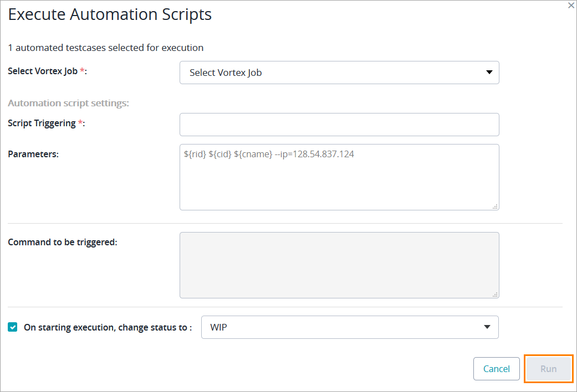Click the Select Vortex Job dropdown arrow

[x=489, y=73]
